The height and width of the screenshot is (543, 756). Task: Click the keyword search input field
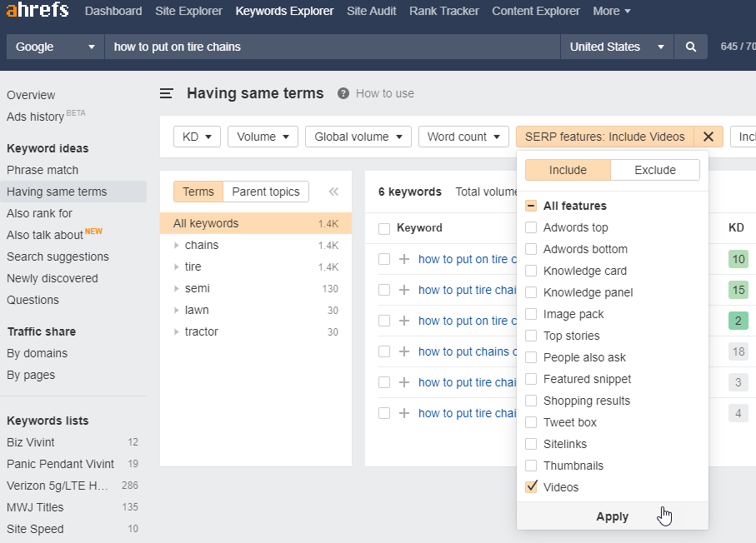click(x=332, y=47)
